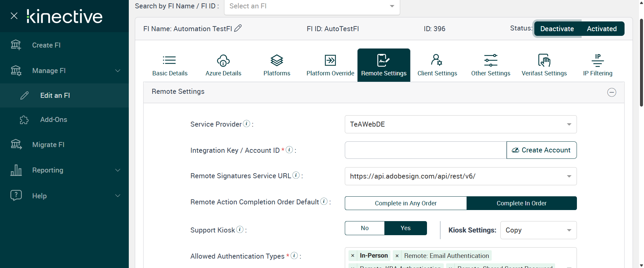Click the pencil icon beside FI Name
The height and width of the screenshot is (268, 644).
238,28
